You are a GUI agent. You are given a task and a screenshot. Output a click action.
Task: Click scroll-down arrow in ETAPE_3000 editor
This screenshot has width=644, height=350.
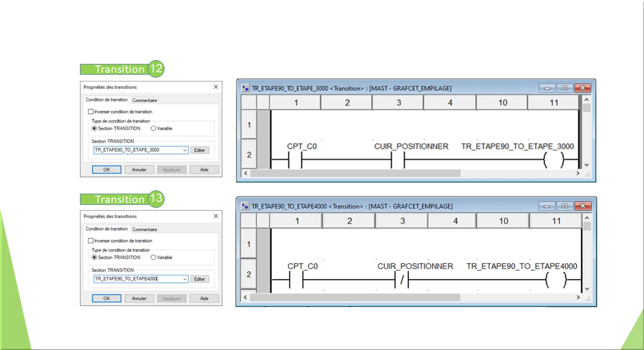(x=586, y=165)
